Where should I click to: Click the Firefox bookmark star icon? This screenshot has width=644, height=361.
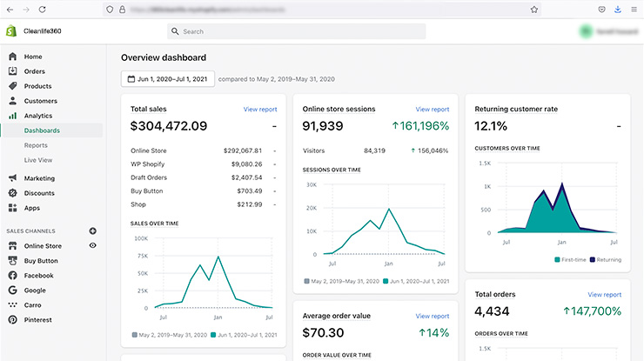click(533, 9)
